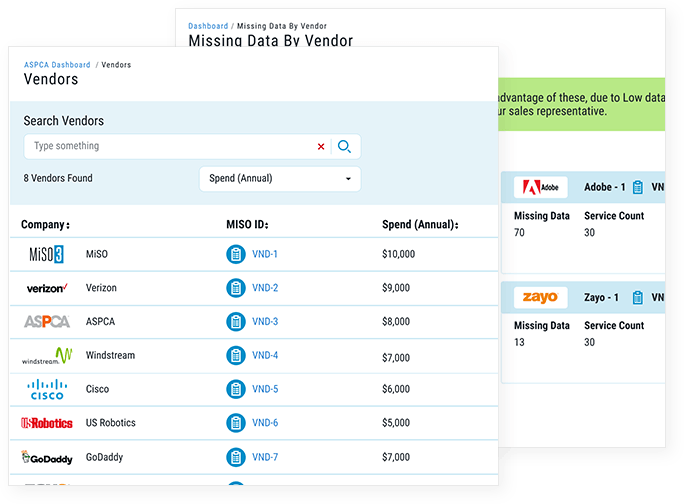This screenshot has width=684, height=504.
Task: Click the $8,000 spend value
Action: tap(396, 322)
